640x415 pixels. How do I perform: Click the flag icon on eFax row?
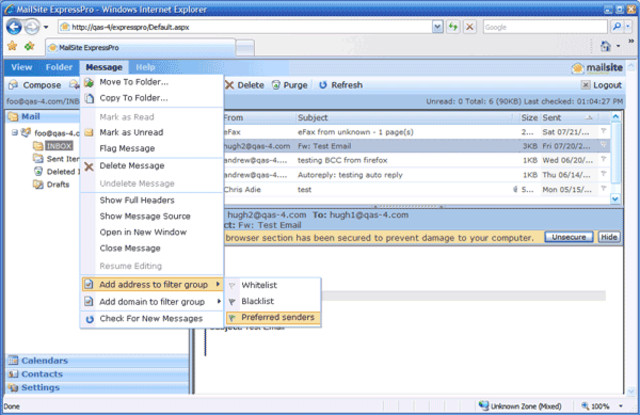tap(603, 131)
